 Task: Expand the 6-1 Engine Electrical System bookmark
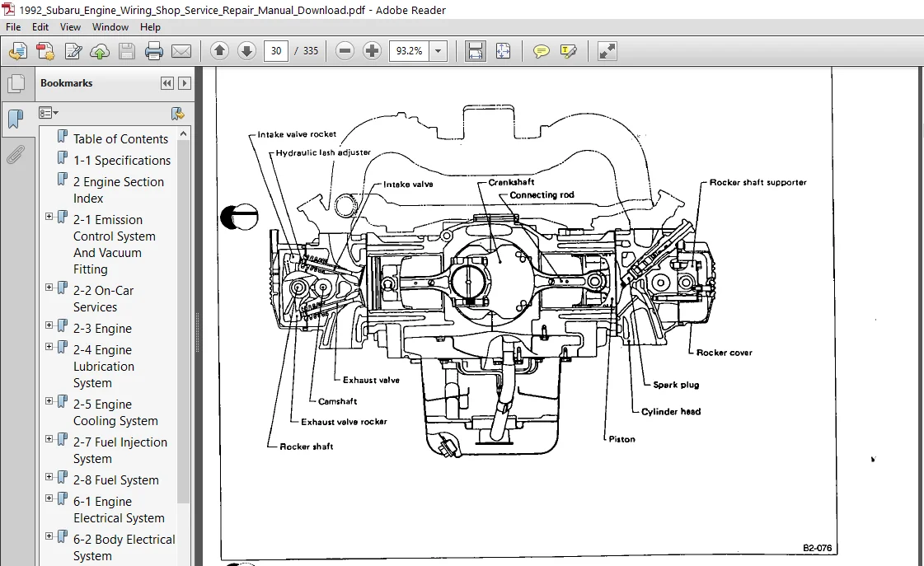coord(49,498)
